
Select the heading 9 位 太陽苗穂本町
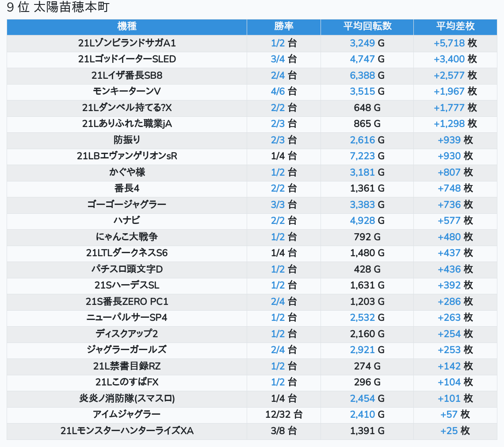(58, 7)
